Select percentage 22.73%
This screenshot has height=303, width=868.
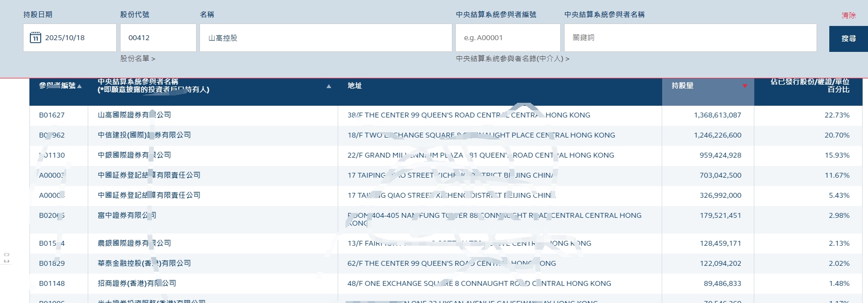click(x=837, y=115)
